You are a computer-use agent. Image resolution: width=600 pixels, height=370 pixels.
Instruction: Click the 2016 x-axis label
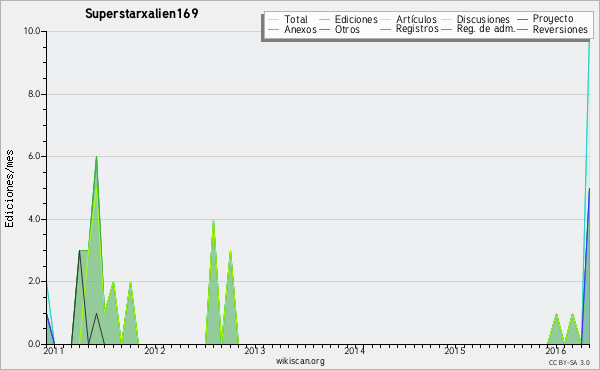click(556, 351)
